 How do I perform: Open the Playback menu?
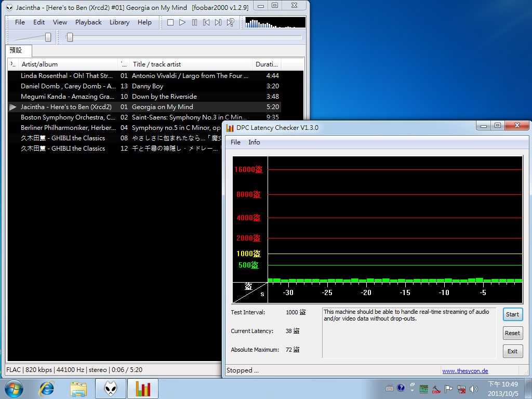coord(88,22)
